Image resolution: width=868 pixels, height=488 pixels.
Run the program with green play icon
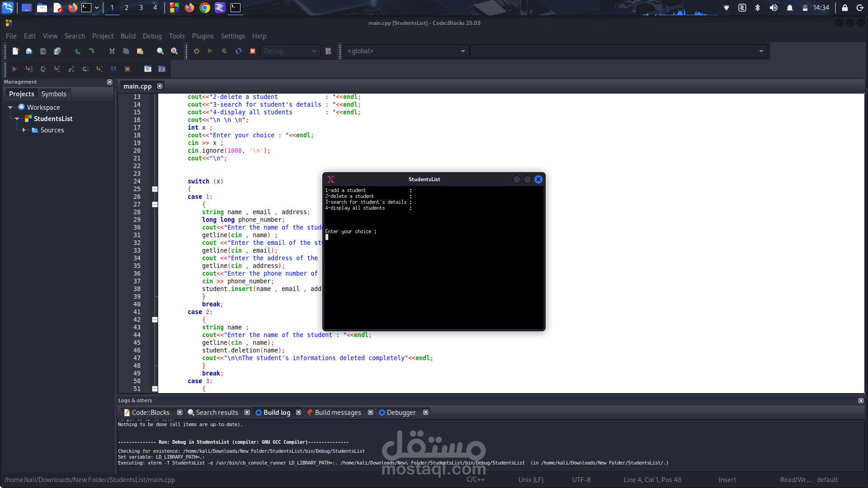210,51
